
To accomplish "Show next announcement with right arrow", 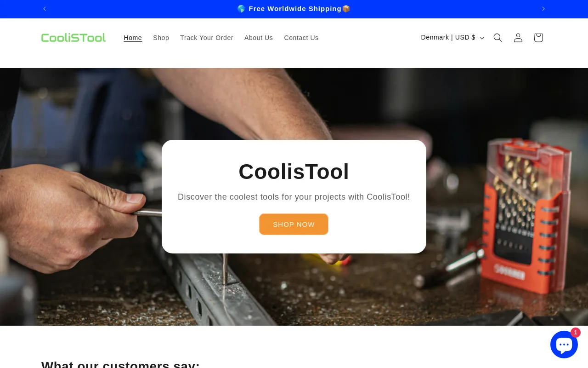I will [x=543, y=9].
